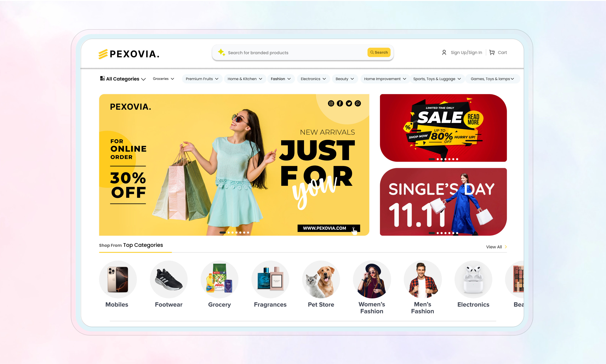Open the Pet Store category thumbnail
The image size is (606, 364).
(x=321, y=279)
